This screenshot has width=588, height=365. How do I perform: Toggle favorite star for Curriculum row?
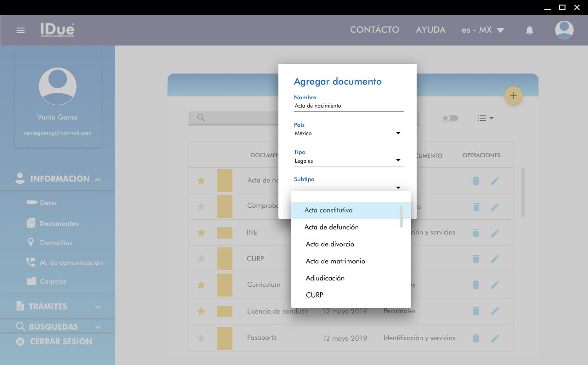click(x=201, y=285)
